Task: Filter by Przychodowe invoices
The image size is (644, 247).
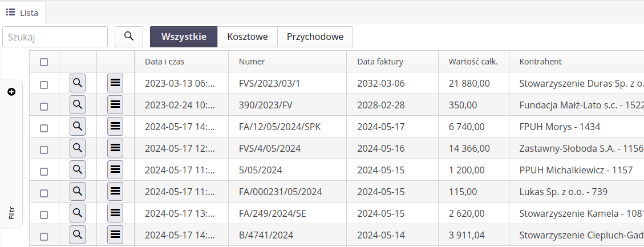Action: pyautogui.click(x=315, y=37)
